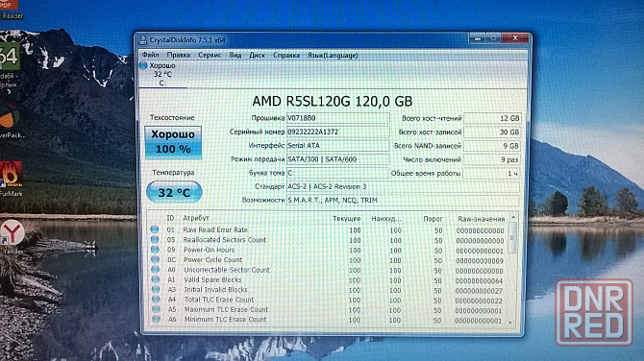The width and height of the screenshot is (644, 361).
Task: Click the drive letter field C:
Action: 337,173
